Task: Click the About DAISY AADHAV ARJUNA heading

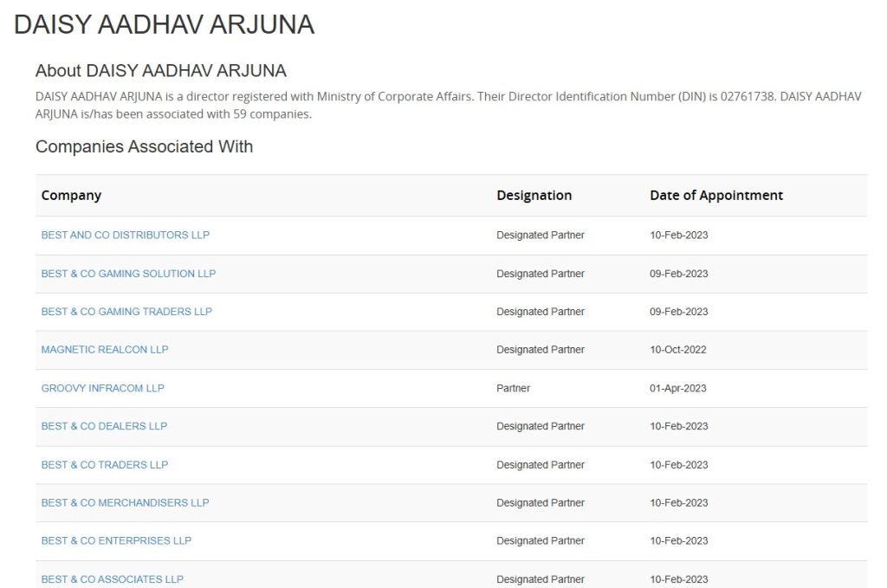Action: pos(160,70)
